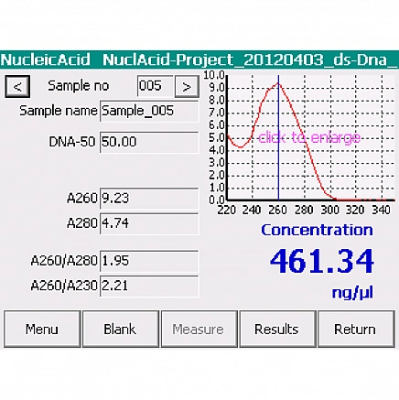Click the Return button

pyautogui.click(x=356, y=329)
